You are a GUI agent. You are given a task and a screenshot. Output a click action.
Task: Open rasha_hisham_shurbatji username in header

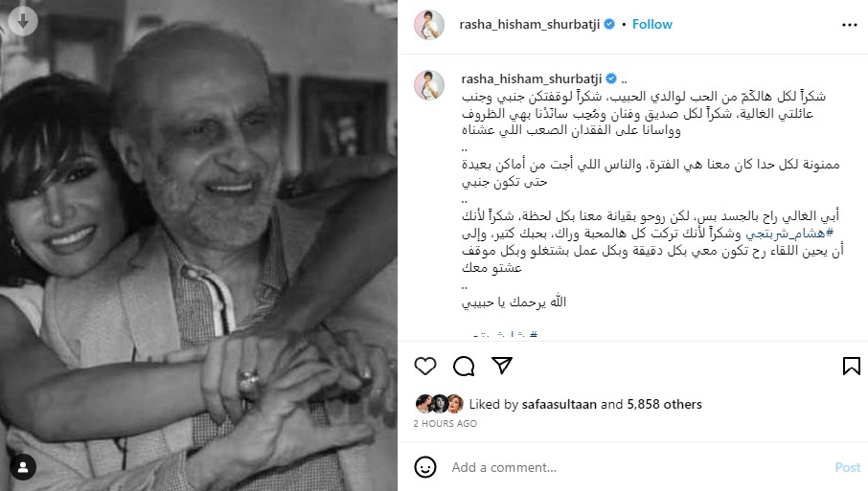pyautogui.click(x=529, y=24)
